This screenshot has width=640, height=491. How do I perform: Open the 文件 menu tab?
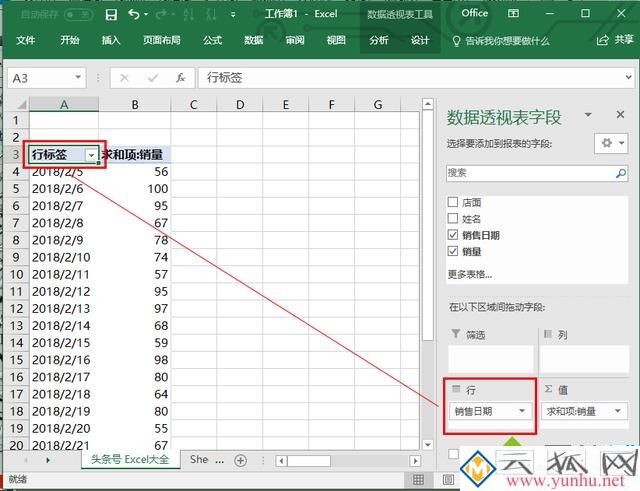click(25, 40)
